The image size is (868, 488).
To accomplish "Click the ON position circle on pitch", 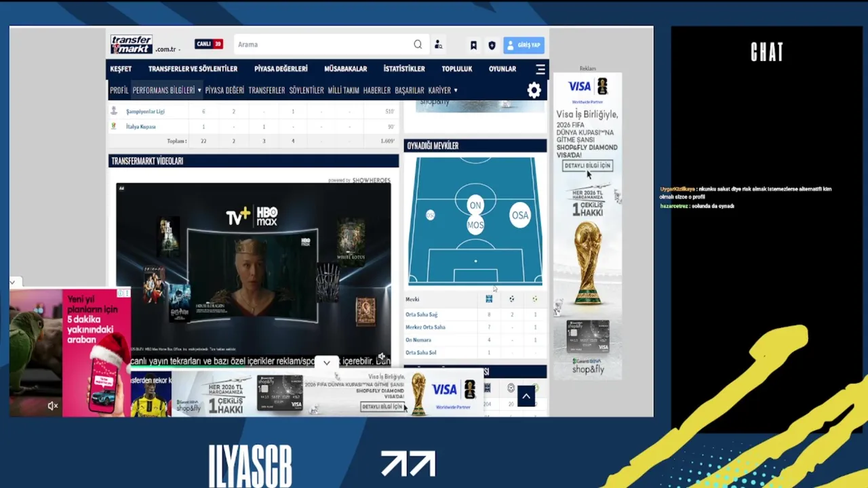I will (x=475, y=205).
